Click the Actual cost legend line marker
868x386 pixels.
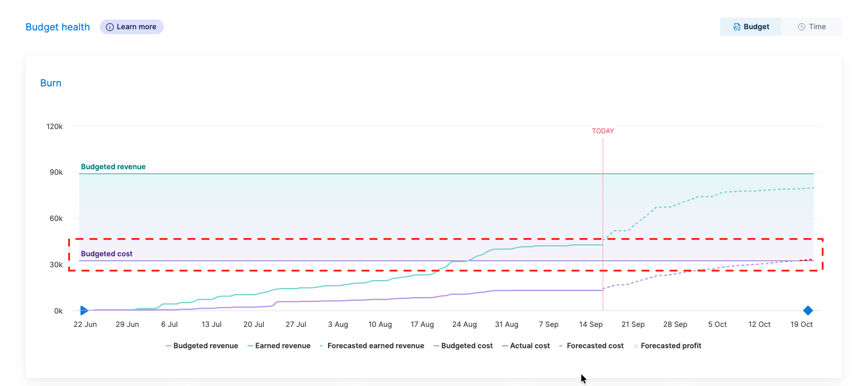point(505,346)
